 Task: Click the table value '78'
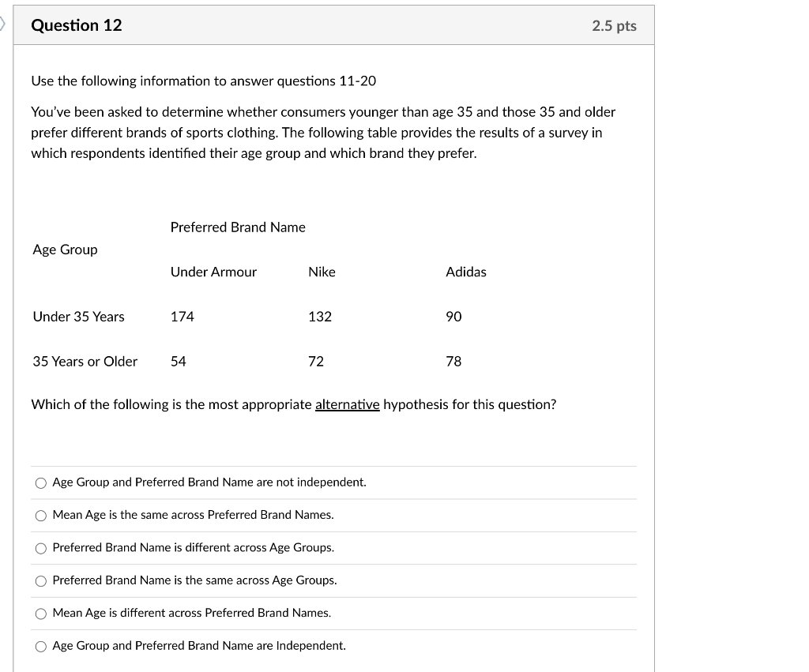453,361
